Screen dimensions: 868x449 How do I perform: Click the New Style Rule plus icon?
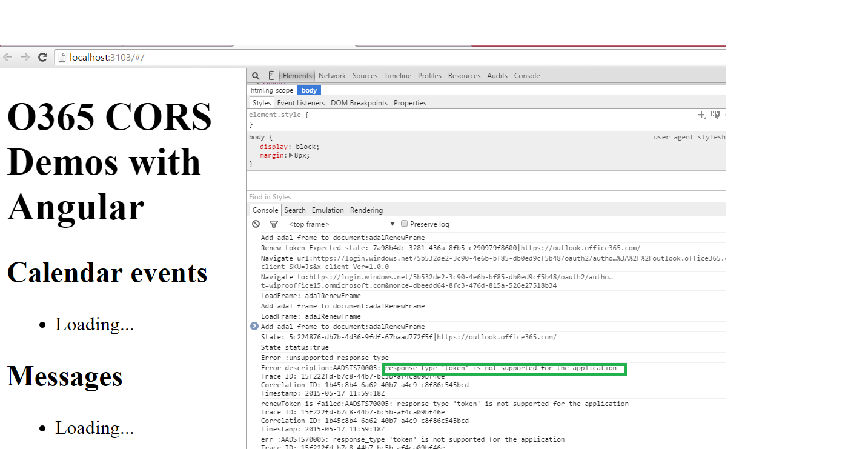pyautogui.click(x=702, y=115)
